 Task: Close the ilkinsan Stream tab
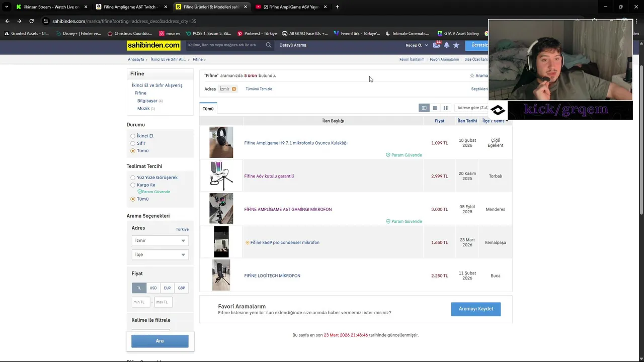86,7
